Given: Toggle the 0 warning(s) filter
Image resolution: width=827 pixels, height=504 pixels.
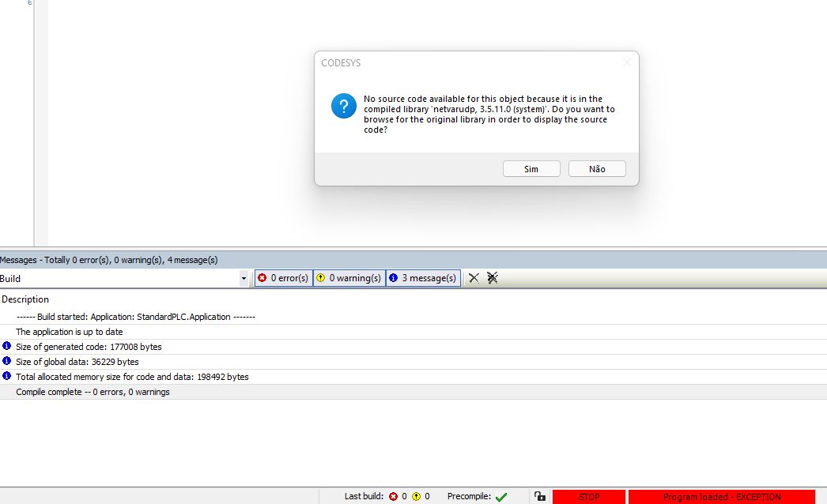Looking at the screenshot, I should tap(349, 278).
